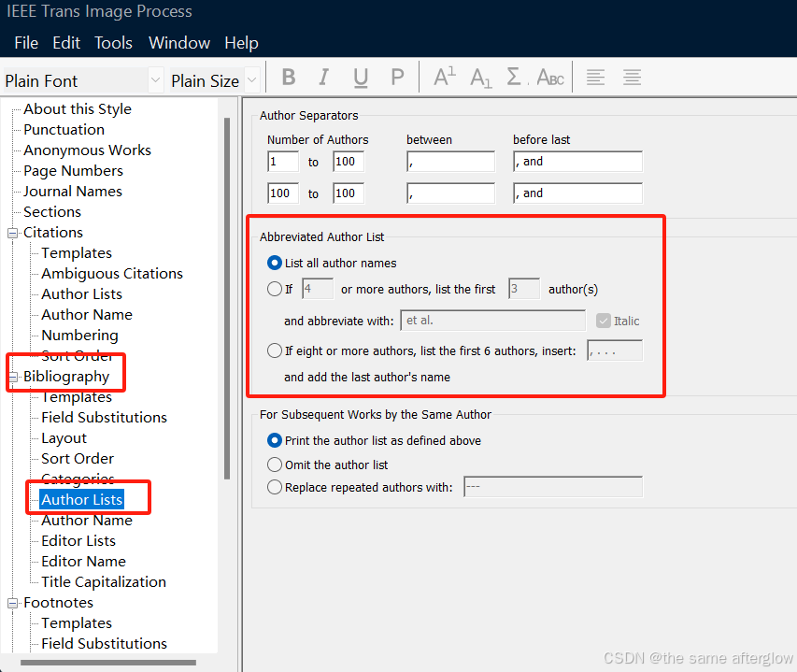Image resolution: width=797 pixels, height=672 pixels.
Task: Click first row 'between' separator field
Action: click(x=451, y=162)
